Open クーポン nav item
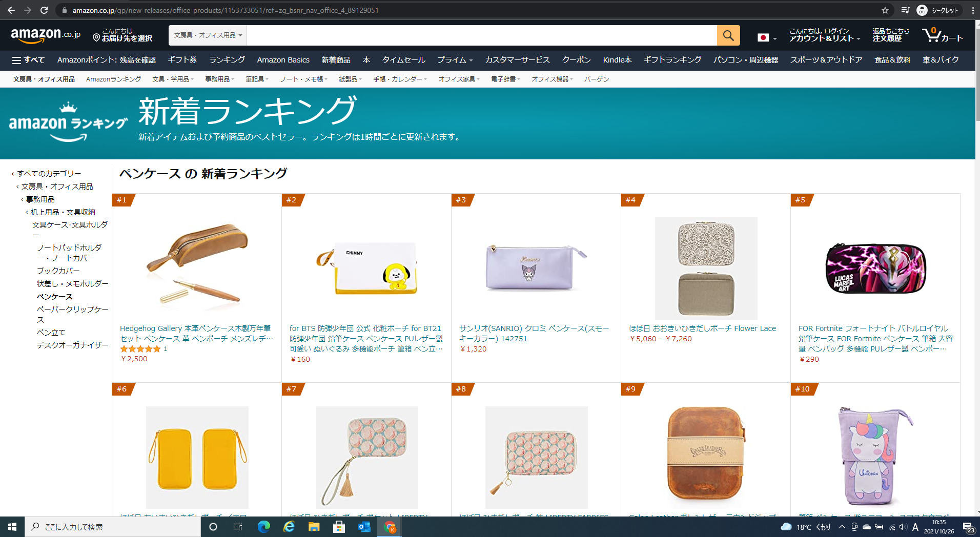The height and width of the screenshot is (537, 980). coord(576,60)
